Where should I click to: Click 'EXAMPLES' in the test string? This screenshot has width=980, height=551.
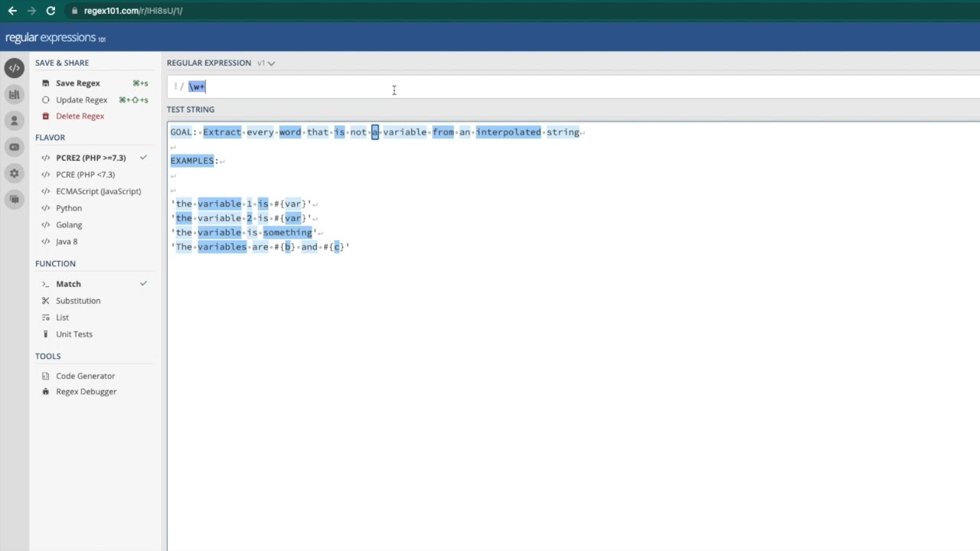coord(192,161)
